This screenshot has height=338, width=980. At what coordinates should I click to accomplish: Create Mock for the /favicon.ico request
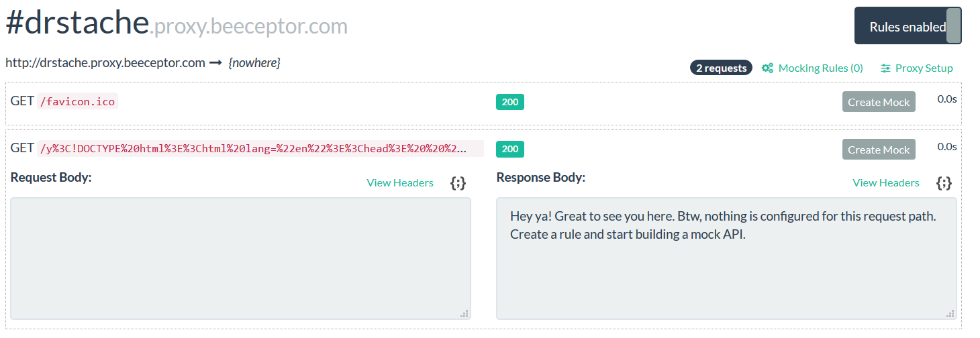(x=879, y=102)
